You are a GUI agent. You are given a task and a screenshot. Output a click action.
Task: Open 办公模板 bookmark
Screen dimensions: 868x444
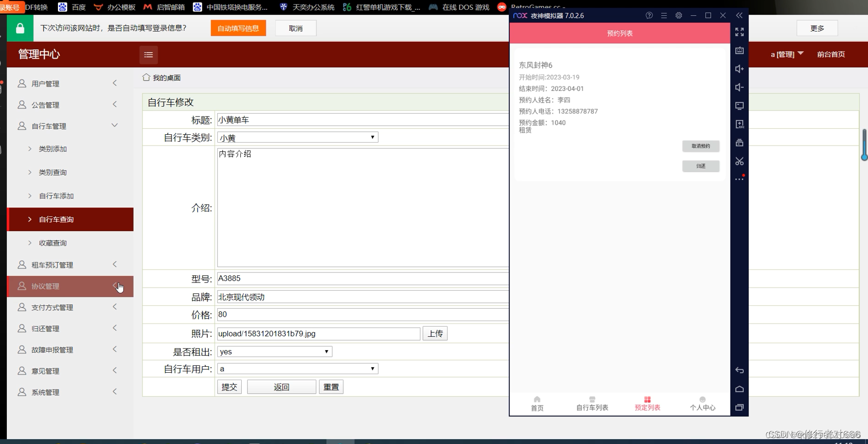coord(114,7)
